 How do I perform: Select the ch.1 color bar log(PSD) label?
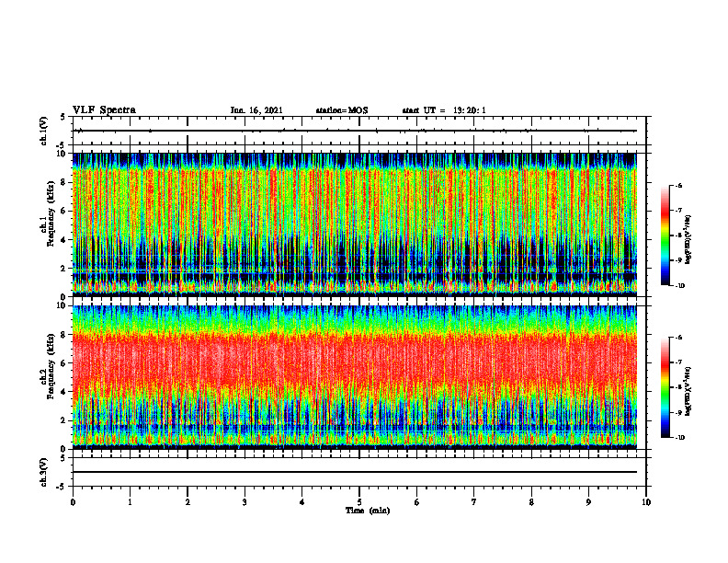click(688, 240)
